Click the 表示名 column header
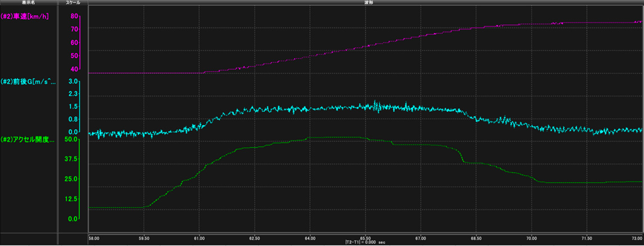The image size is (644, 246). (x=28, y=3)
